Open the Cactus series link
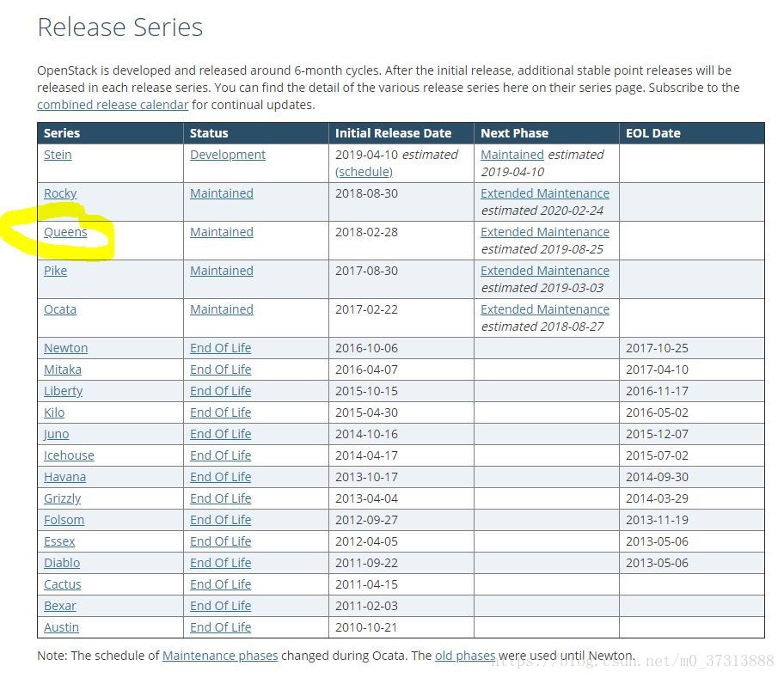Viewport: 784px width, 678px height. pyautogui.click(x=62, y=584)
